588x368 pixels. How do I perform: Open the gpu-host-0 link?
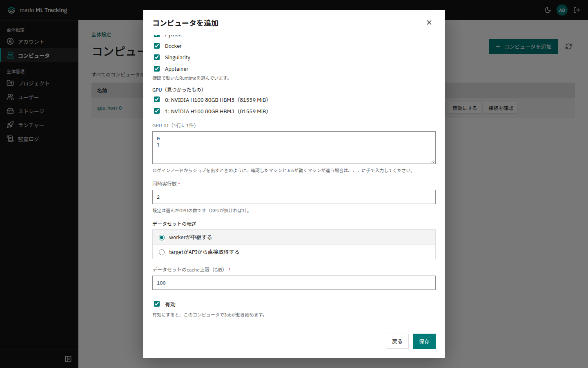[x=109, y=108]
